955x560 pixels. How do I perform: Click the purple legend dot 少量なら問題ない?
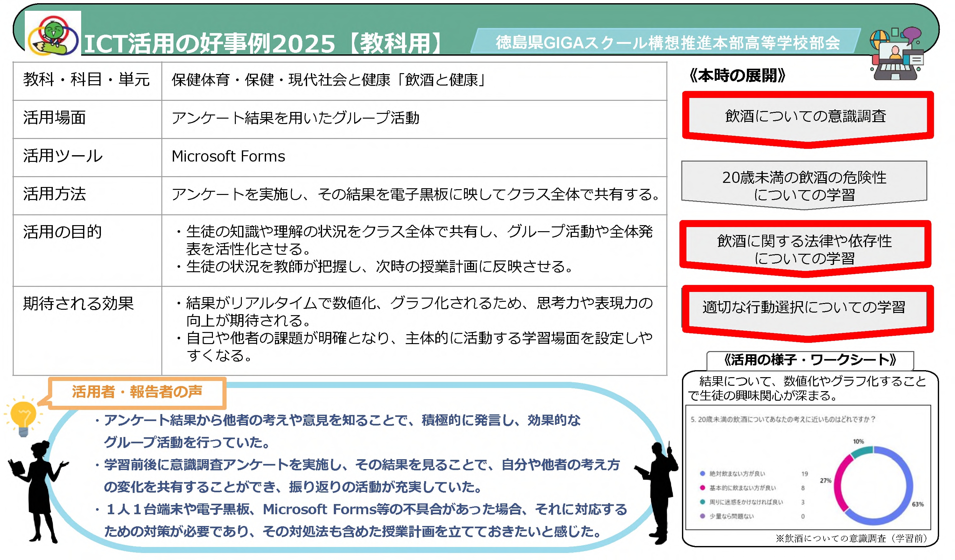702,516
